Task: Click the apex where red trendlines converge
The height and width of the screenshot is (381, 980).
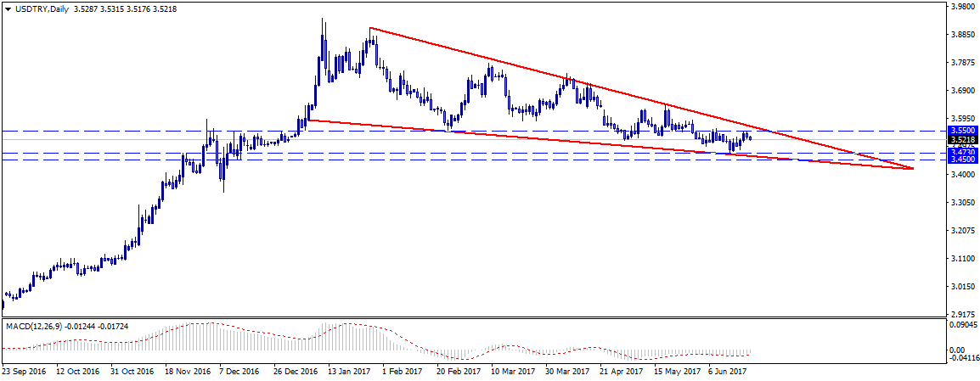Action: pos(912,169)
